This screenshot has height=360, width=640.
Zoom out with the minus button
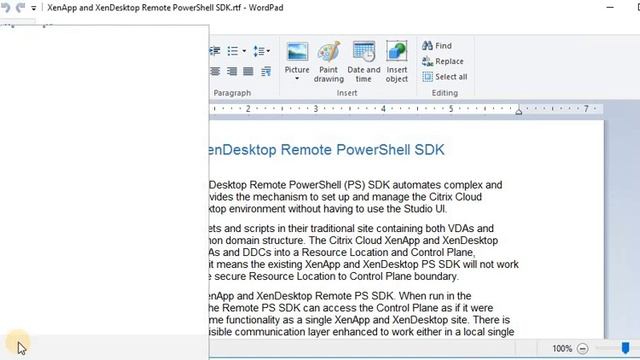582,349
